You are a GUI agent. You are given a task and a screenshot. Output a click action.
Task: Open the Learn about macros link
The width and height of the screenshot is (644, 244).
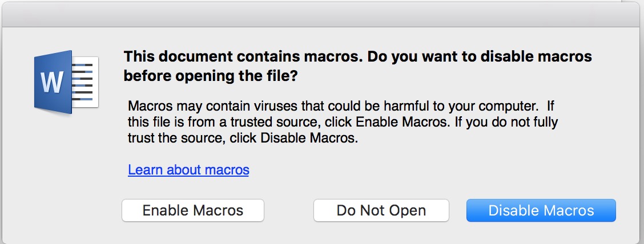click(188, 170)
